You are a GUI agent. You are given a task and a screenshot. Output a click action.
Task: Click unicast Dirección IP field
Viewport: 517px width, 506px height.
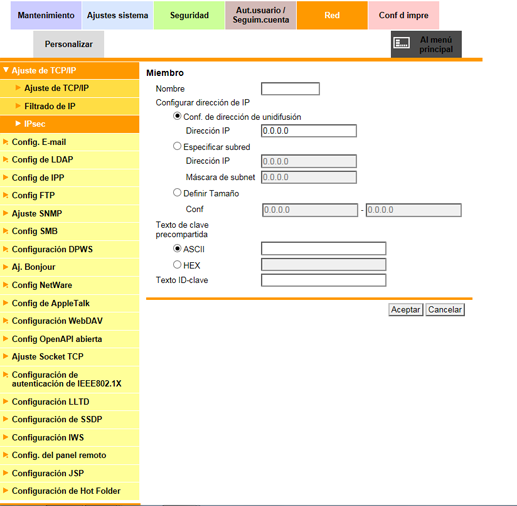point(309,131)
